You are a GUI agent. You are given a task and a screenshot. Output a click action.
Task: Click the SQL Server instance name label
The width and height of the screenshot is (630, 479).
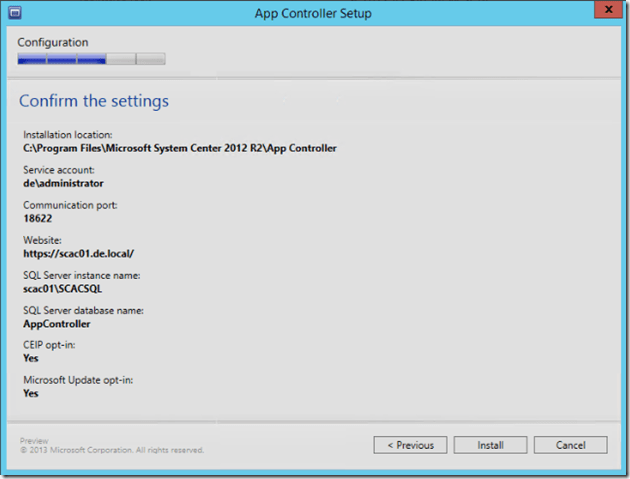(x=82, y=275)
